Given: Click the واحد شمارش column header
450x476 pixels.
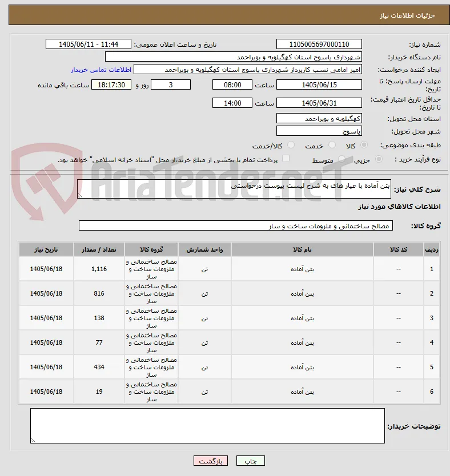Looking at the screenshot, I should (x=204, y=249).
